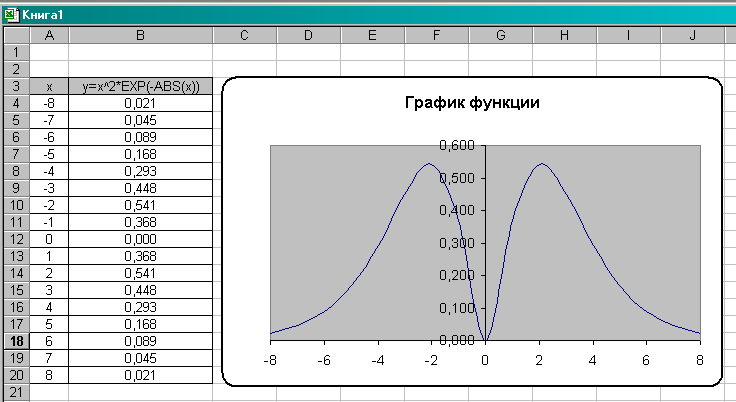Click cell B10 with value 0,541
Viewport: 736px width, 402px height.
point(140,205)
